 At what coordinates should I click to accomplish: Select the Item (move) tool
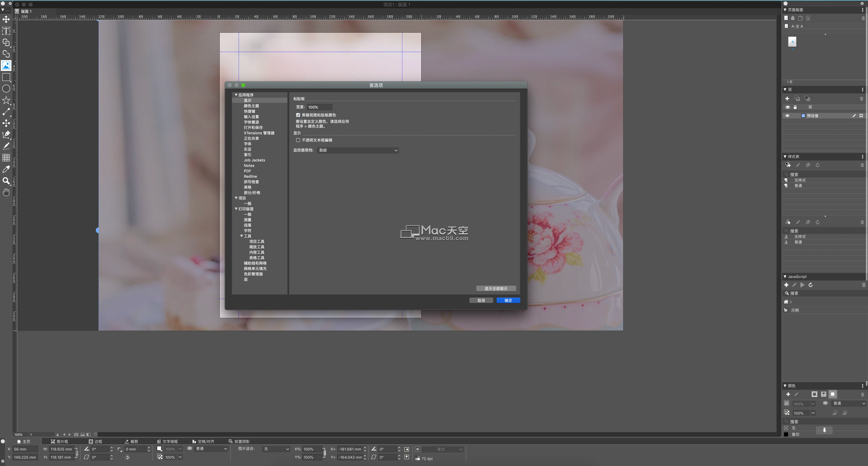pos(6,19)
